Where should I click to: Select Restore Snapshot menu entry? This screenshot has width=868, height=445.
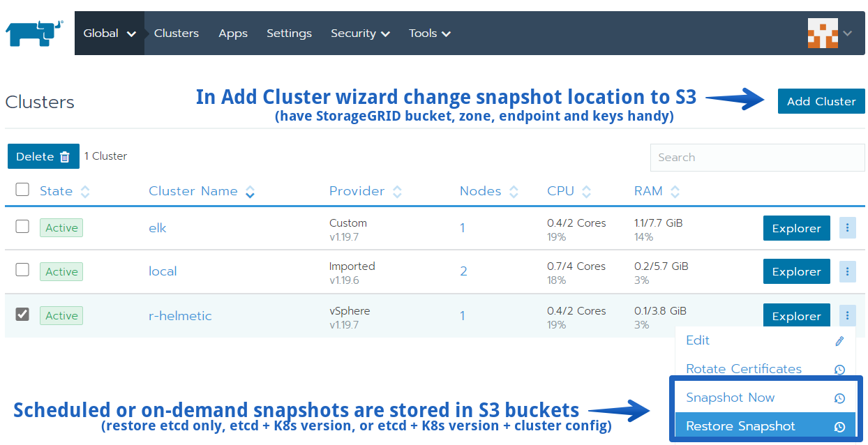tap(765, 426)
